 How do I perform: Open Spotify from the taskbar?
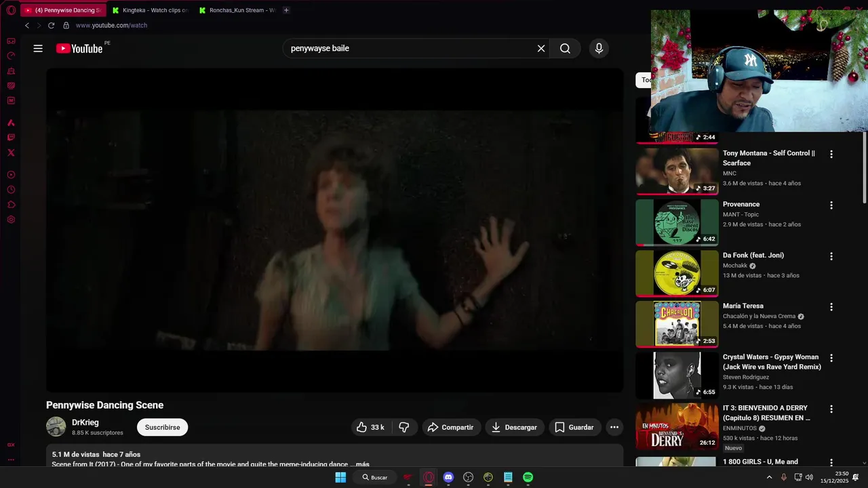(528, 477)
